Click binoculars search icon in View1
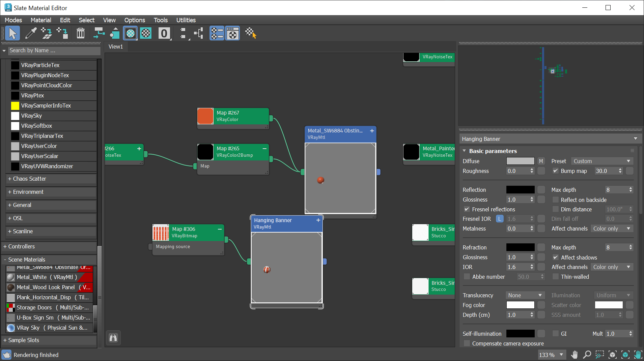Screen dimensions: 644x361 point(113,338)
